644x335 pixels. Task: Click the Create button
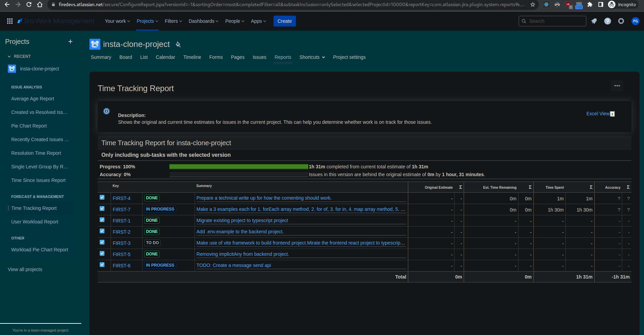285,21
